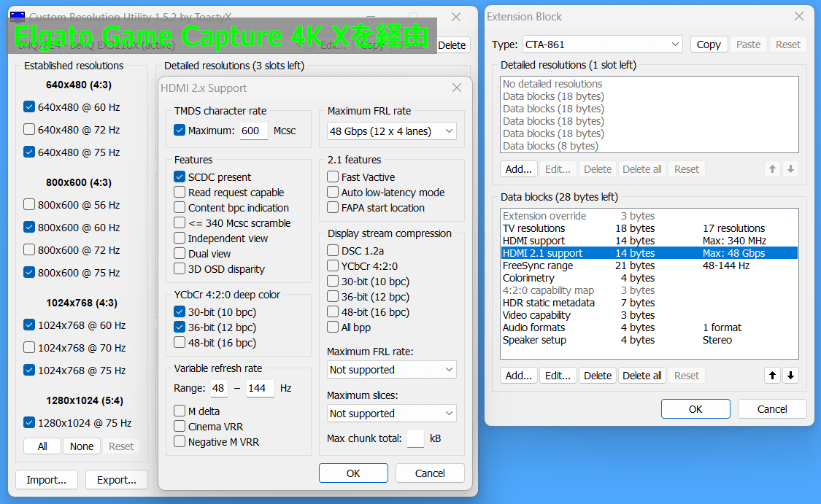The width and height of the screenshot is (821, 504).
Task: Enable <= 340 Mcsc scramble
Action: point(180,222)
